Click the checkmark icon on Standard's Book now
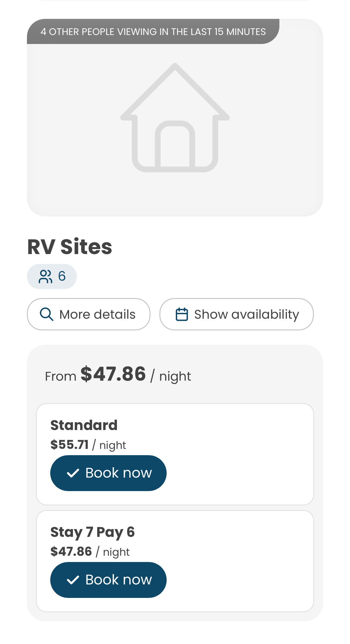350x644 pixels. click(73, 473)
